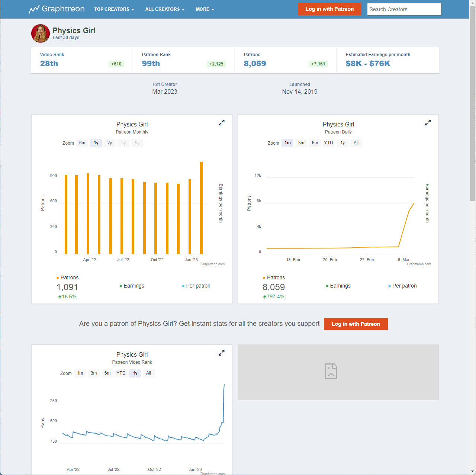Viewport: 476px width, 475px height.
Task: Expand the Patreon Daily chart fullscreen
Action: pos(428,122)
